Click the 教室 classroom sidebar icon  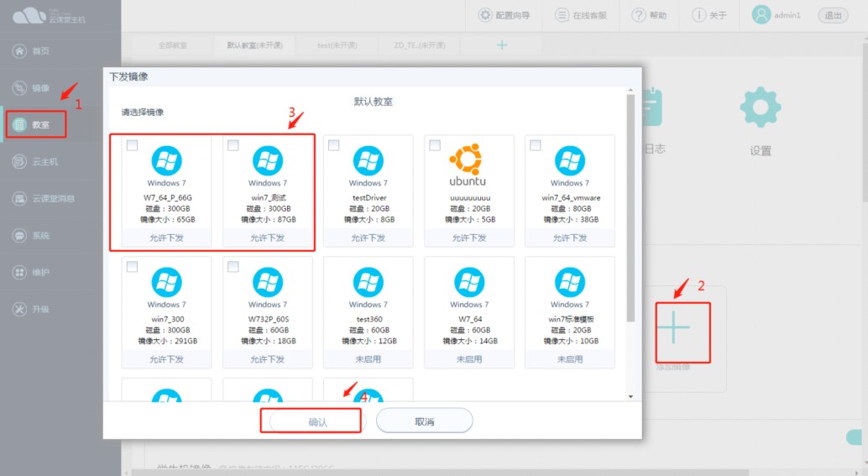(x=19, y=124)
